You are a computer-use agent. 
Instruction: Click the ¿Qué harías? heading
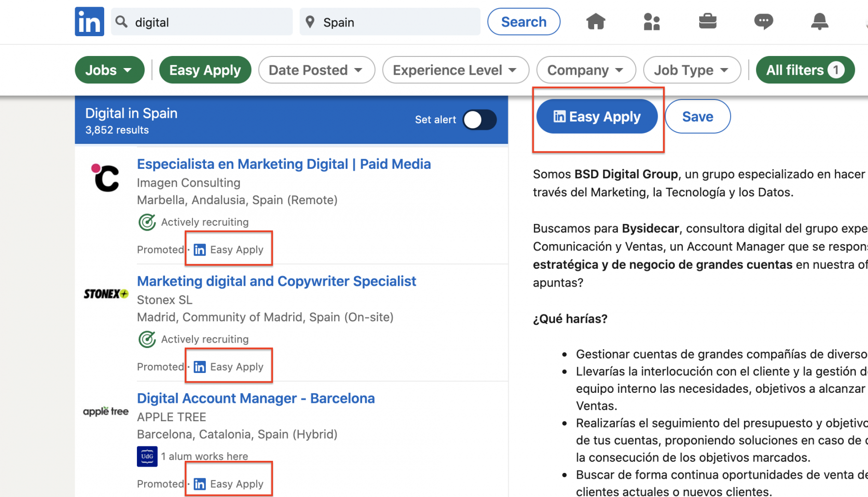click(570, 319)
